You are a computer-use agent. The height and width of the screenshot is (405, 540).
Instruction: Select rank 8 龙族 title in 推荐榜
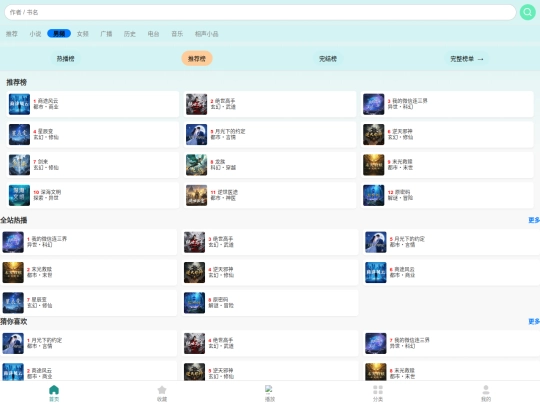(220, 162)
